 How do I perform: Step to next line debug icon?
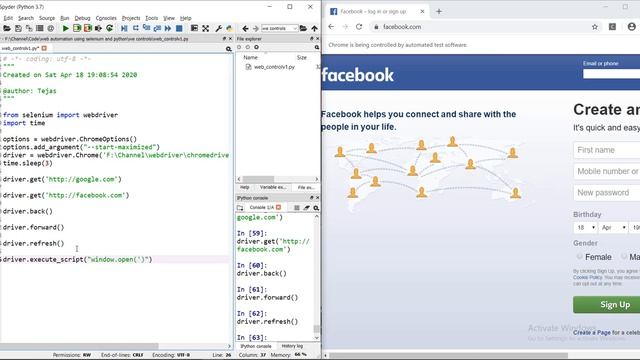coord(136,29)
